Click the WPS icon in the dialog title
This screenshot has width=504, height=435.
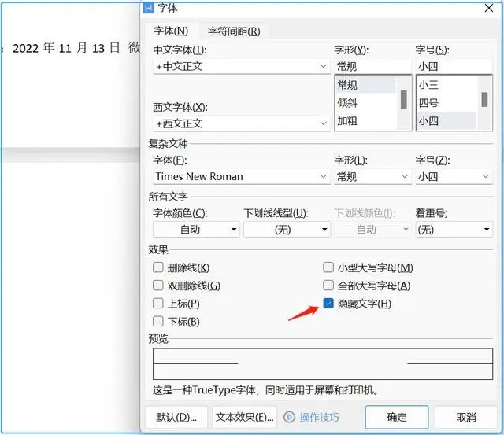click(148, 8)
